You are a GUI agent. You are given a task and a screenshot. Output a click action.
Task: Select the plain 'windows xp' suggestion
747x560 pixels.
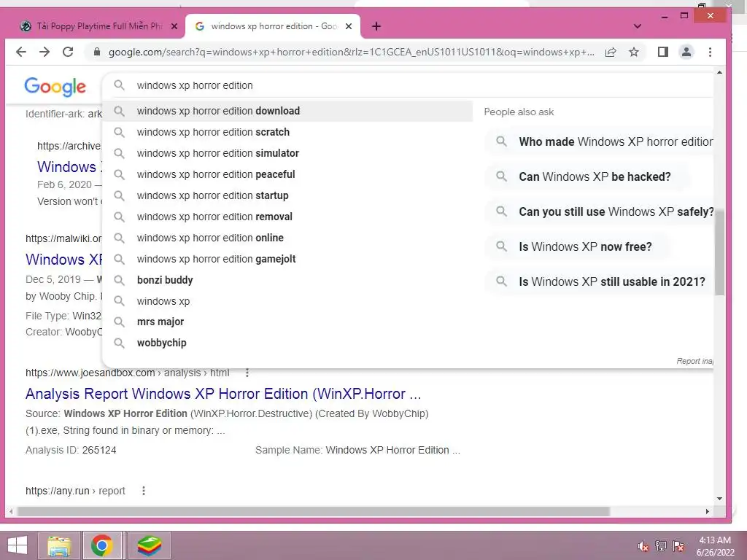tap(287, 301)
